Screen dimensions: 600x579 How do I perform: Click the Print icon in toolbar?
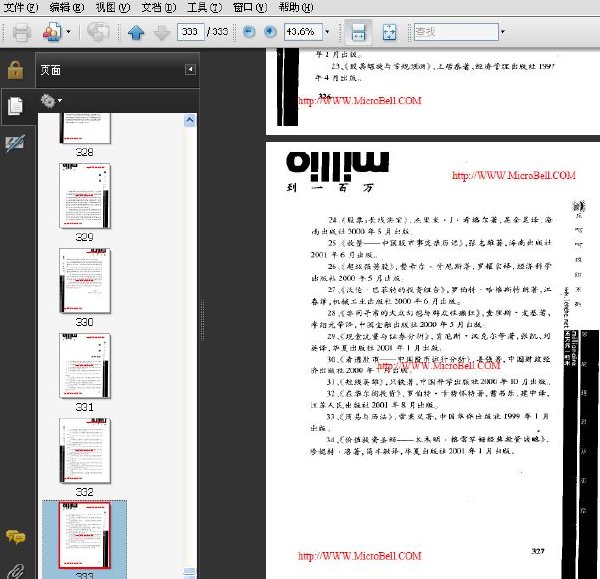pyautogui.click(x=21, y=32)
